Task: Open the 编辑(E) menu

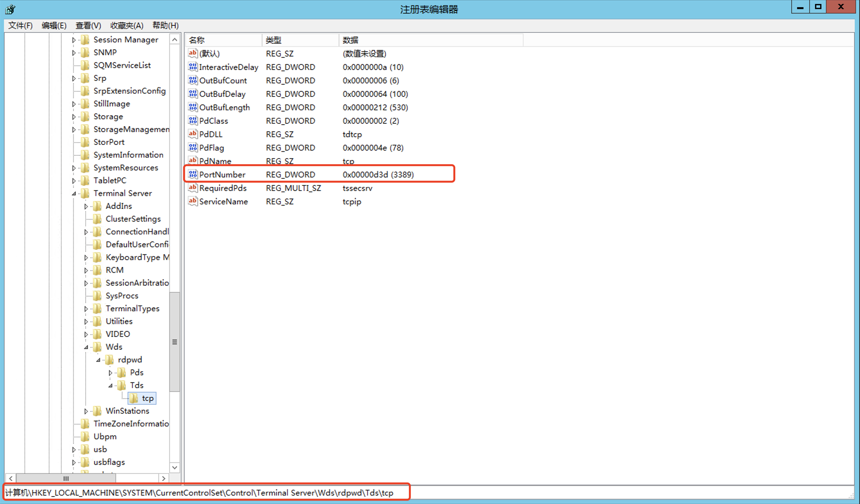Action: (54, 26)
